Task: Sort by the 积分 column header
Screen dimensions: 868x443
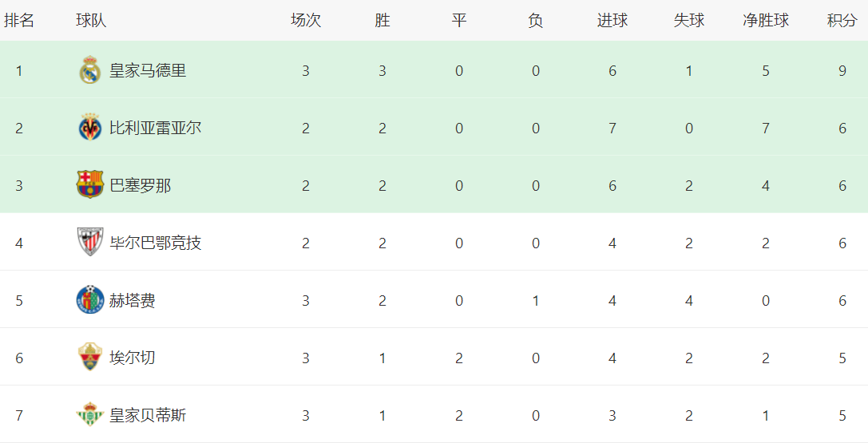Action: 842,21
